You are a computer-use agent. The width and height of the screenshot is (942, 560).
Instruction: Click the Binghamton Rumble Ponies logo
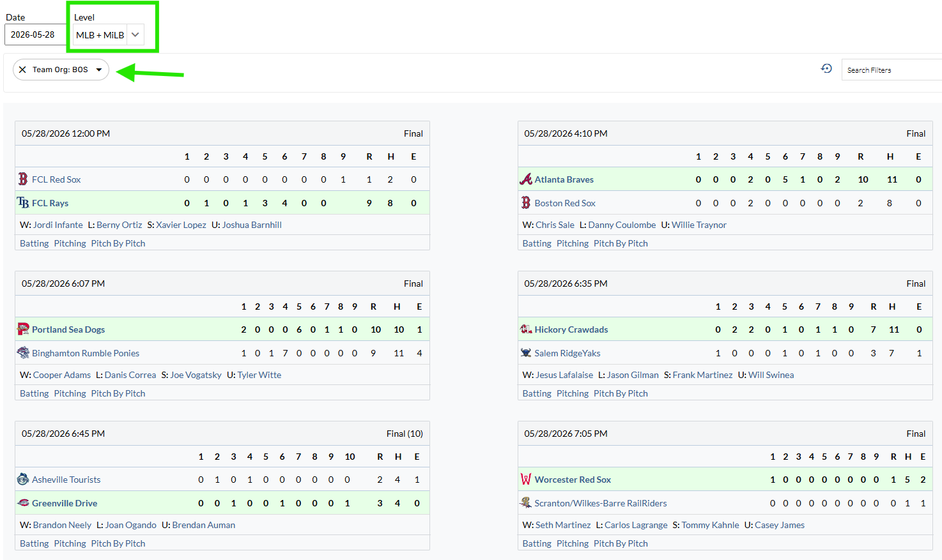[x=23, y=352]
